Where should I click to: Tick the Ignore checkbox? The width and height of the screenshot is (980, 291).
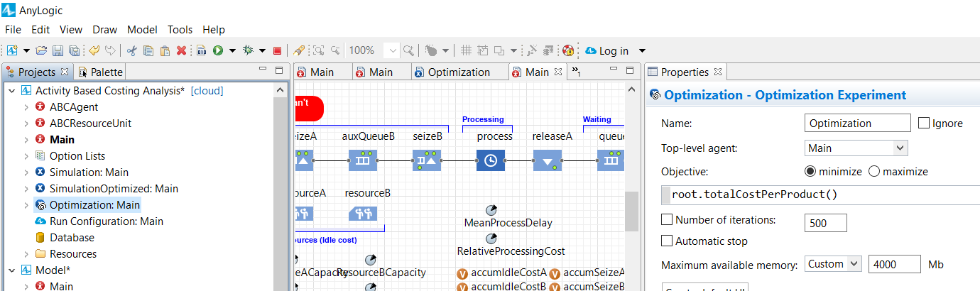pyautogui.click(x=924, y=123)
